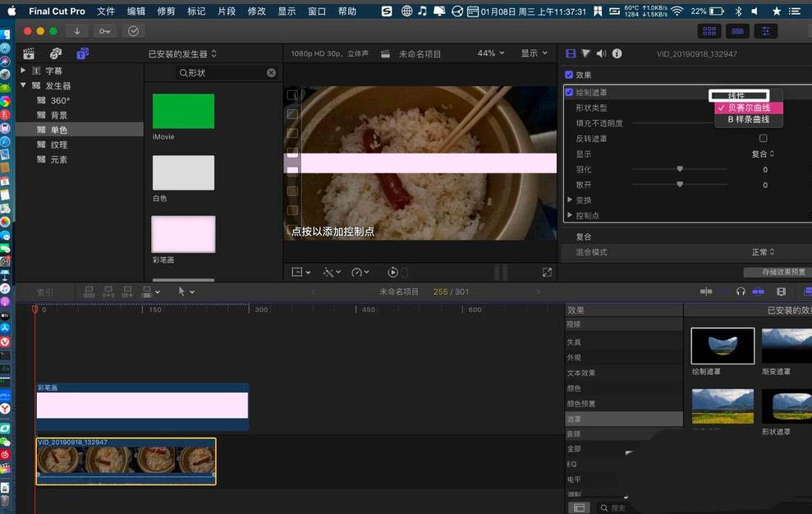Open the 修剪 menu
Screen dimensions: 812x514
coord(166,11)
